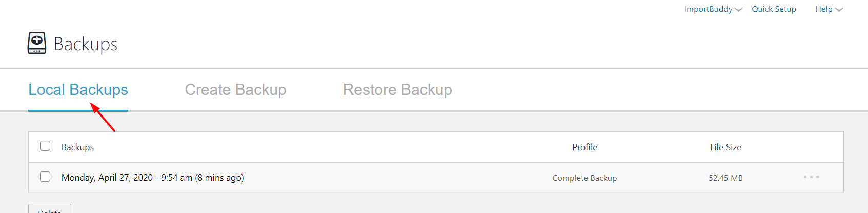This screenshot has height=213, width=868.
Task: Click the File Size column header
Action: [x=725, y=147]
